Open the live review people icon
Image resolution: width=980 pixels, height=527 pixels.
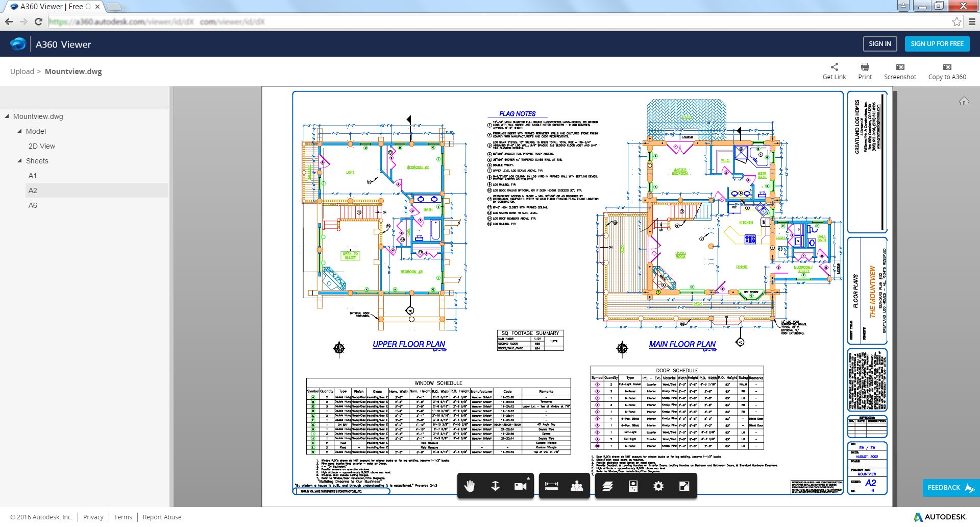577,486
